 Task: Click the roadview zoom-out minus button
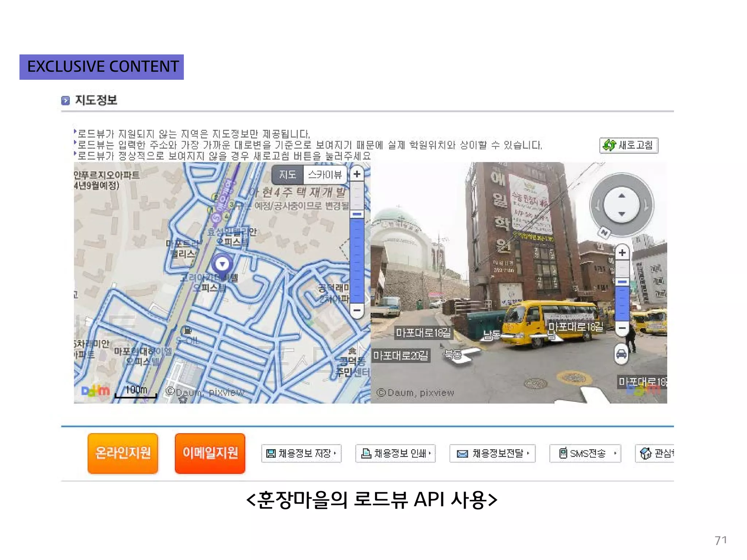(622, 328)
